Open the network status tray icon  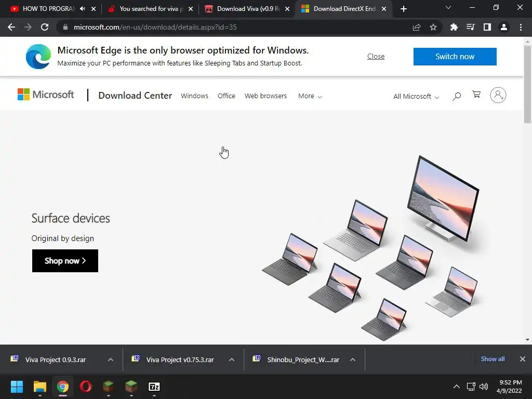coord(471,387)
